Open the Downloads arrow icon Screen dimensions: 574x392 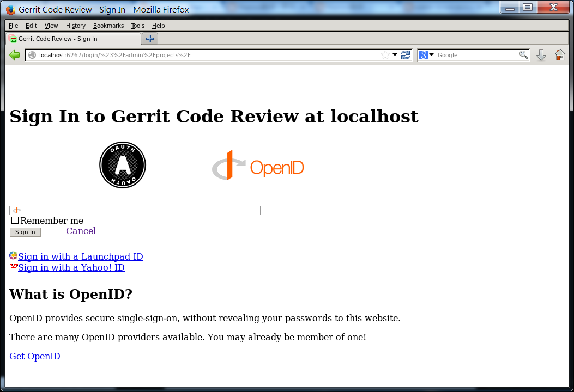pos(541,55)
